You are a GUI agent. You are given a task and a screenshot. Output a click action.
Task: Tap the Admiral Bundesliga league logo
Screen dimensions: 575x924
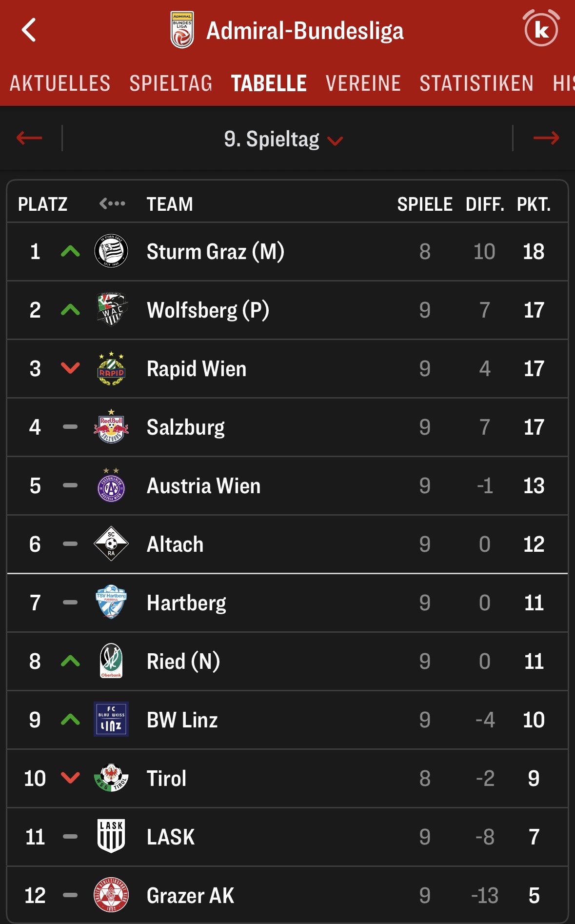pos(182,30)
